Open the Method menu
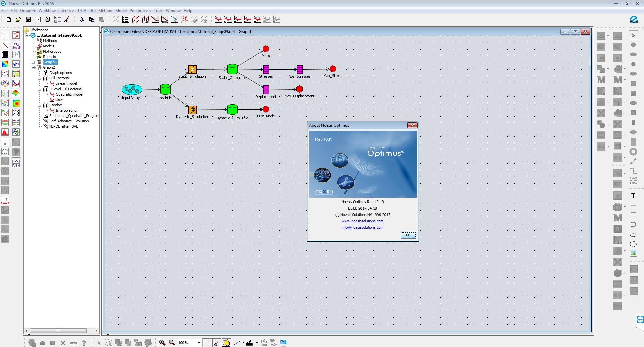The height and width of the screenshot is (347, 644). tap(105, 11)
